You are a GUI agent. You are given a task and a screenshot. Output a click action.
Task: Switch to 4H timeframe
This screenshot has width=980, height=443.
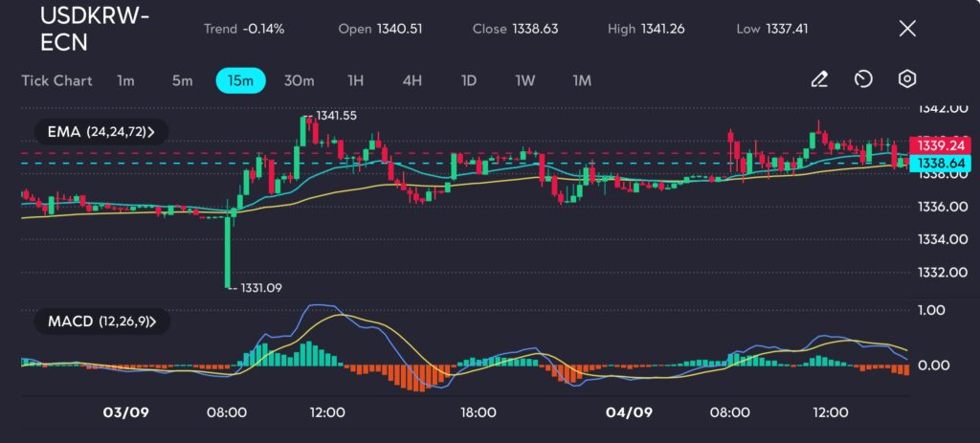412,80
